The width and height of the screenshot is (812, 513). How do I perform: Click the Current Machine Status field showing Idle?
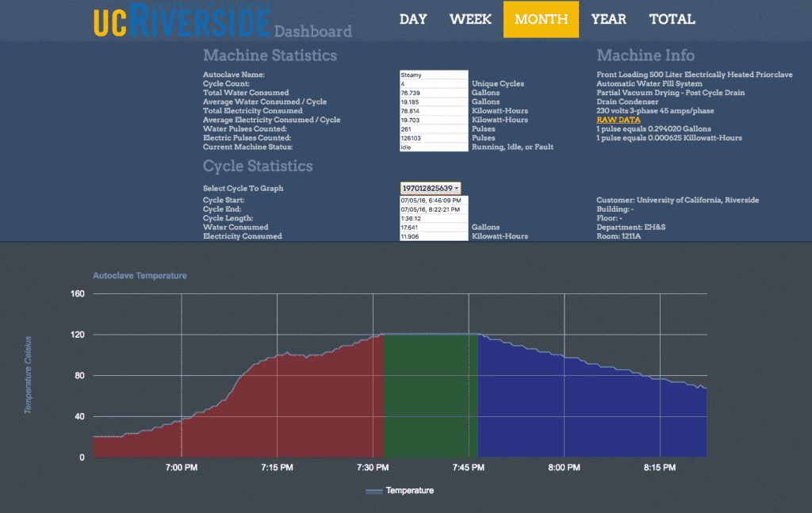[434, 147]
